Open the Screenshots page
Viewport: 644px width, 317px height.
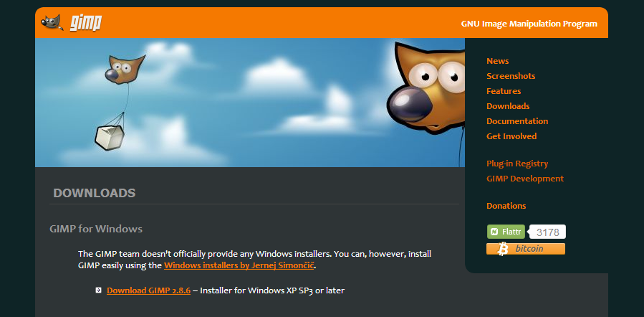tap(511, 76)
